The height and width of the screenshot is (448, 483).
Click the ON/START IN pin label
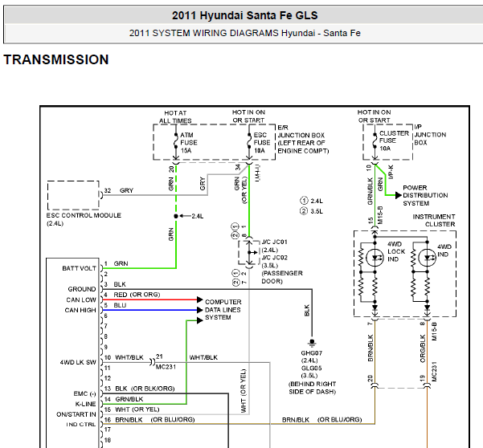76,414
